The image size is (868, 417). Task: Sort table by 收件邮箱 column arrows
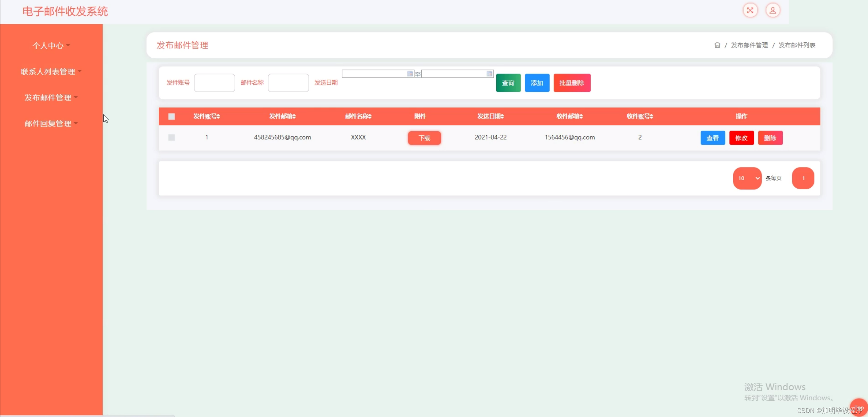pos(581,117)
